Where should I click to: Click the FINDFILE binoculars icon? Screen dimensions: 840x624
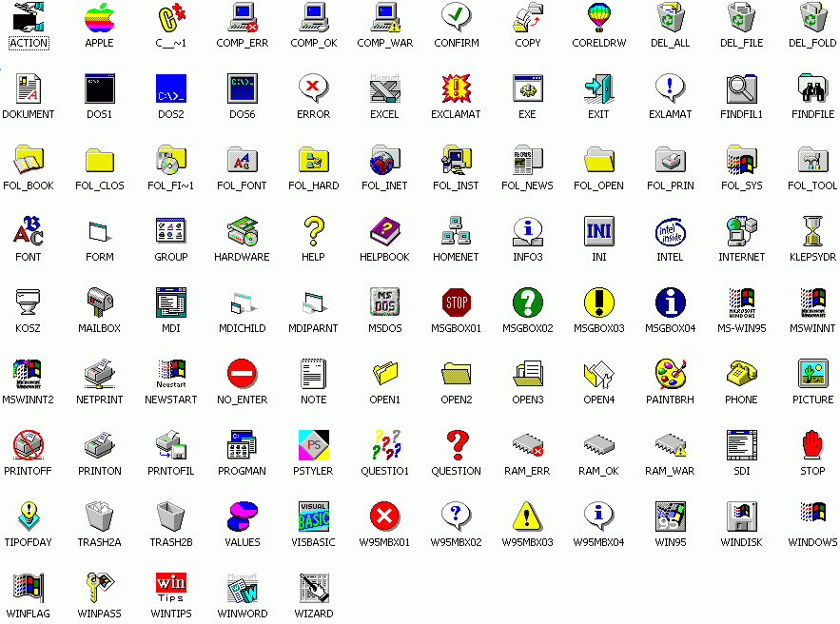pos(812,88)
